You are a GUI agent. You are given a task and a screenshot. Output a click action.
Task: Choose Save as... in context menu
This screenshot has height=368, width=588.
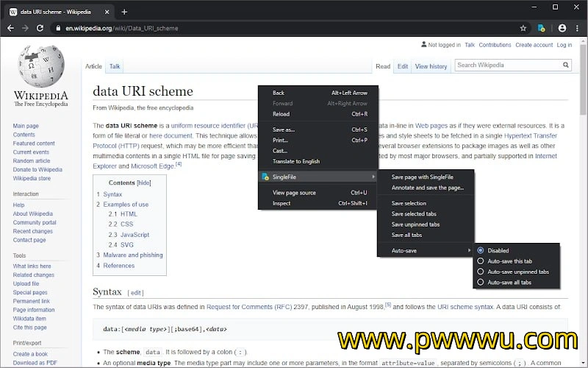(x=318, y=130)
